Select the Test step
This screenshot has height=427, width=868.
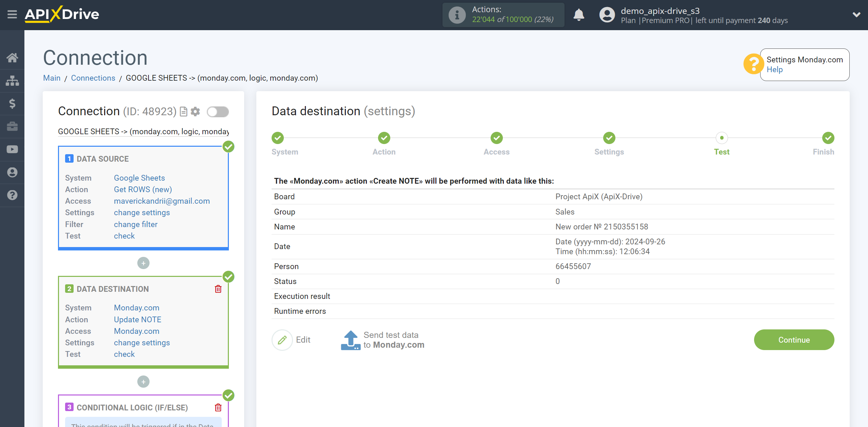point(722,138)
